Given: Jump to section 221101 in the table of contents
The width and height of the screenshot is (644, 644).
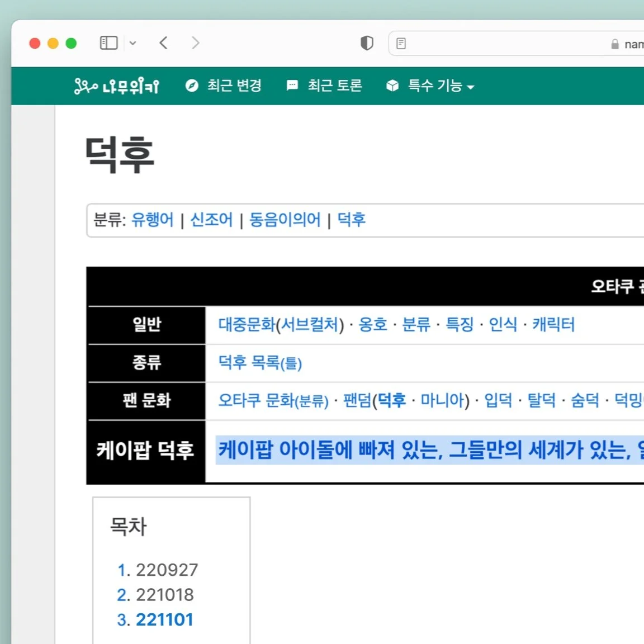Looking at the screenshot, I should pyautogui.click(x=165, y=619).
